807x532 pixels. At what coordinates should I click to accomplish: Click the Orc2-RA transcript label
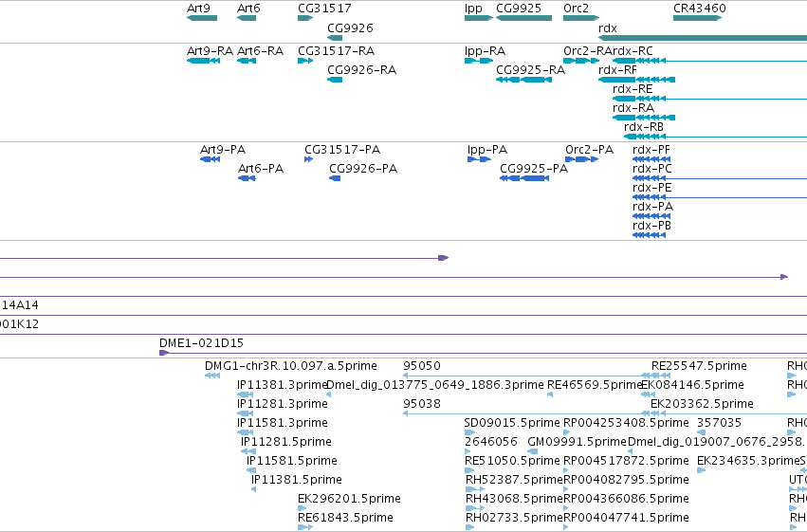pos(587,51)
